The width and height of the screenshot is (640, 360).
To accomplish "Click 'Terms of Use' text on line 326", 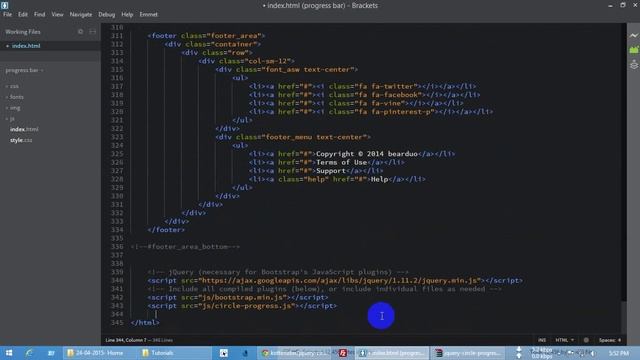I will coord(342,162).
